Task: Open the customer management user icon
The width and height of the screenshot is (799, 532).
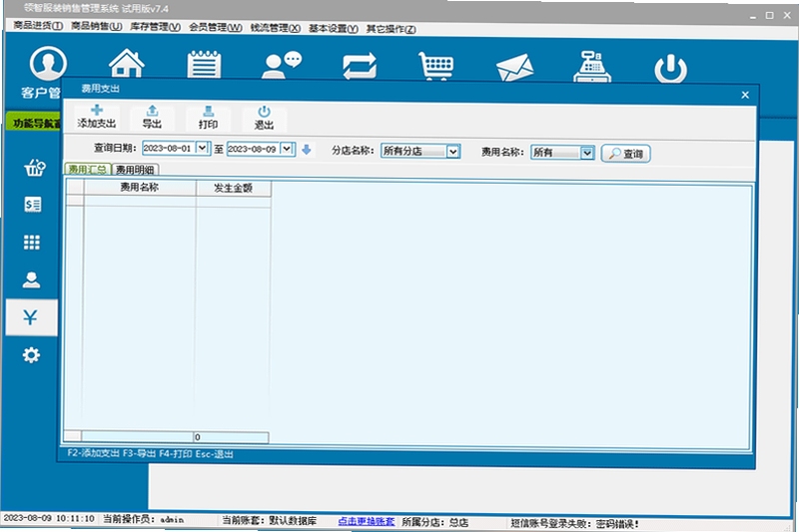Action: coord(48,63)
